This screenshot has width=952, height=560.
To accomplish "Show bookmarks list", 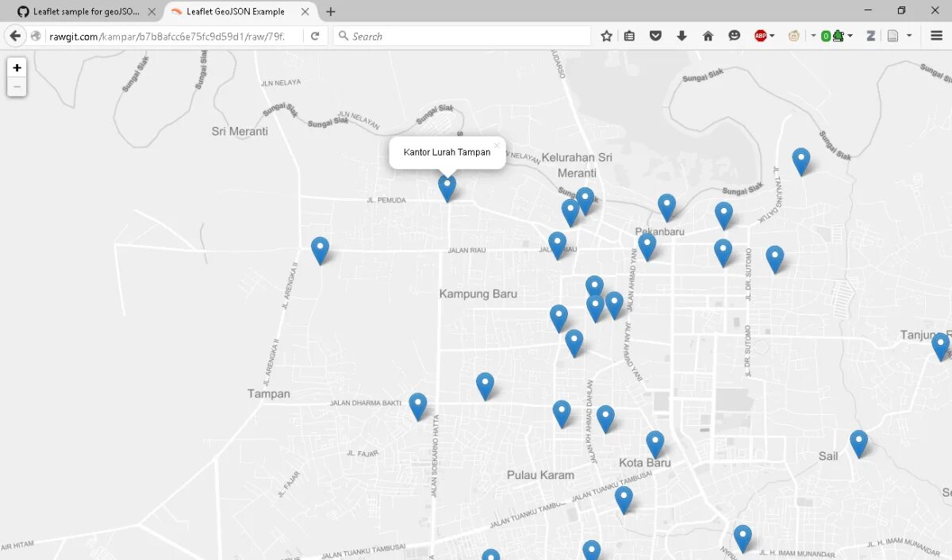I will (x=629, y=36).
